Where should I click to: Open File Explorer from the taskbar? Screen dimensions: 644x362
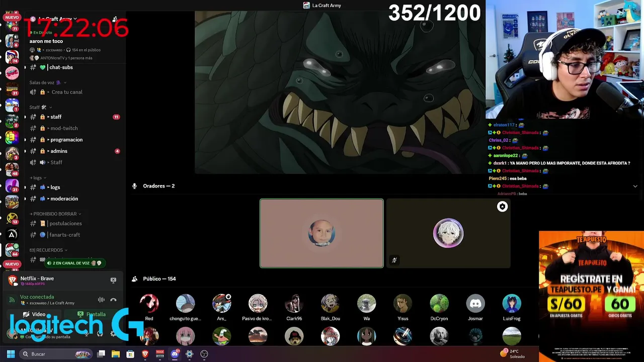pos(115,354)
